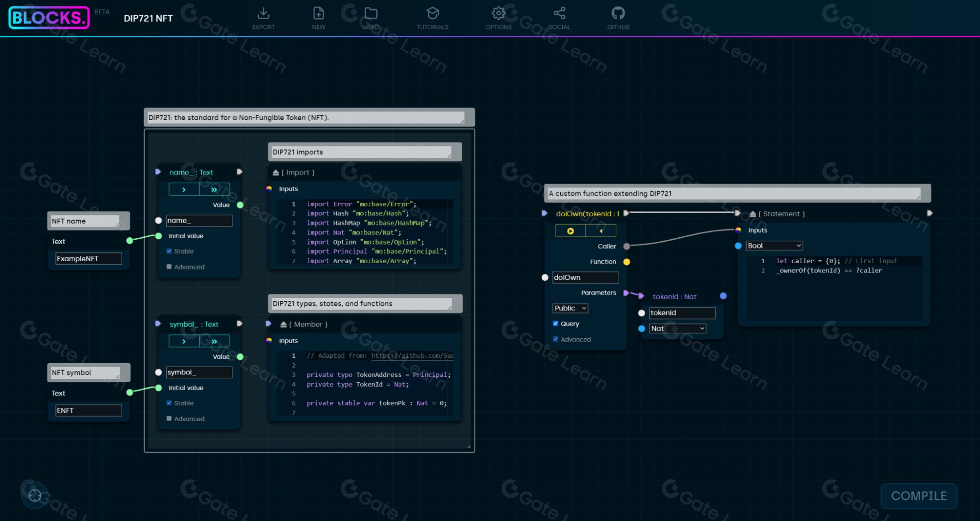Uncheck the Query checkbox in doIOwn
The image size is (980, 521).
click(x=555, y=323)
